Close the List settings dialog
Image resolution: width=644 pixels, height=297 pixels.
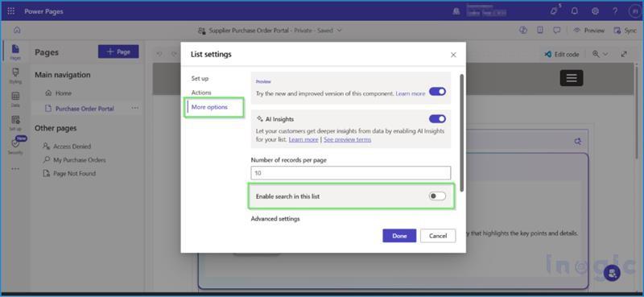tap(453, 55)
